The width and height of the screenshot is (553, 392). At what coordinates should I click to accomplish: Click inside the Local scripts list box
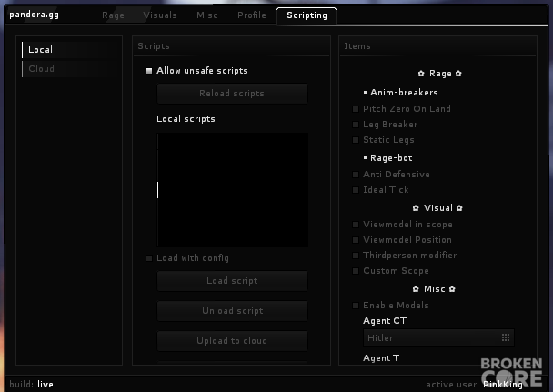232,190
